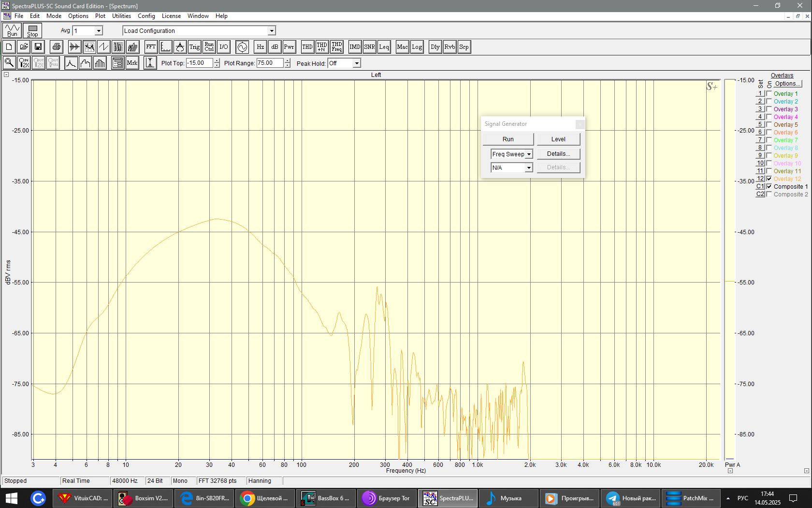Open the Dly delay finder utility
The image size is (812, 508).
click(x=435, y=47)
